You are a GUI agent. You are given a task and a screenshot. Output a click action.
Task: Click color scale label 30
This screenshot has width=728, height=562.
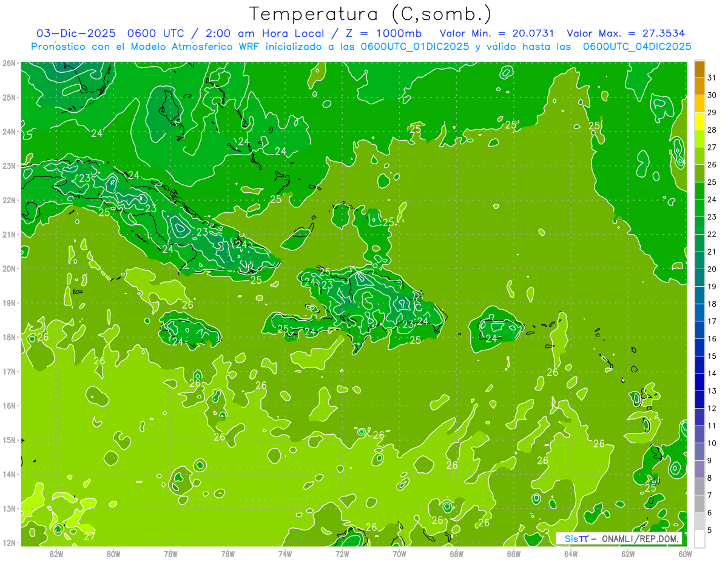coord(712,95)
